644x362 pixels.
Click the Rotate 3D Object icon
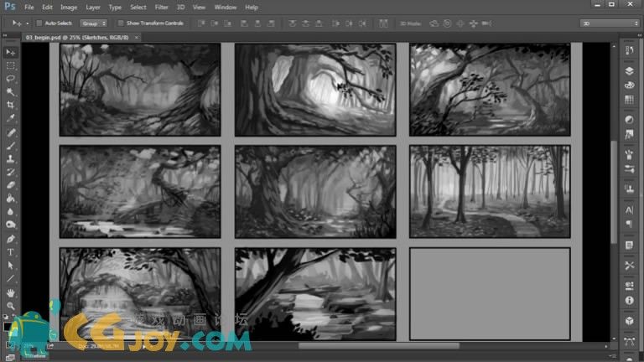434,23
